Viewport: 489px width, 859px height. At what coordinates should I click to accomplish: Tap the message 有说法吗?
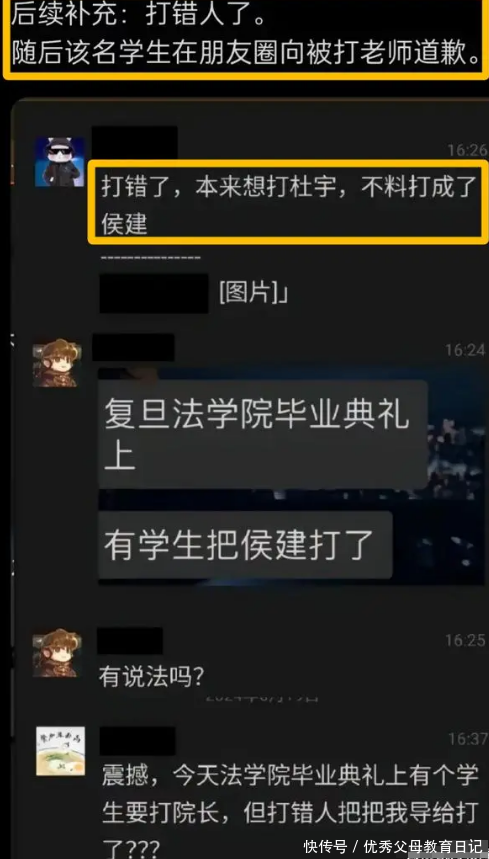[152, 678]
